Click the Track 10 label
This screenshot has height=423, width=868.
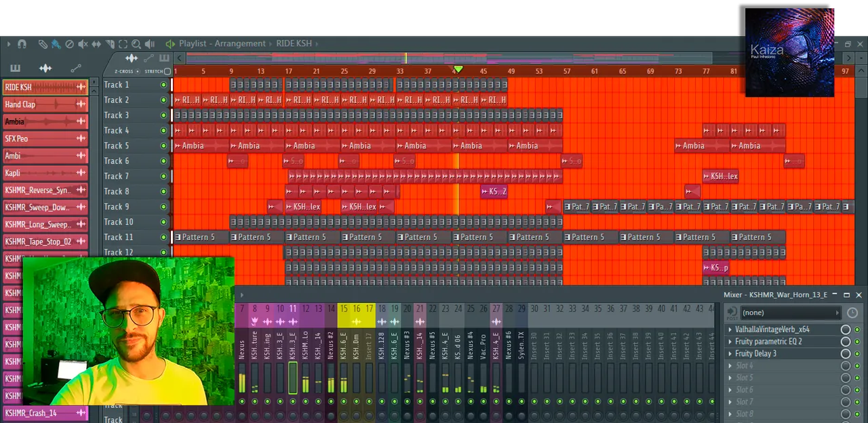(x=119, y=222)
